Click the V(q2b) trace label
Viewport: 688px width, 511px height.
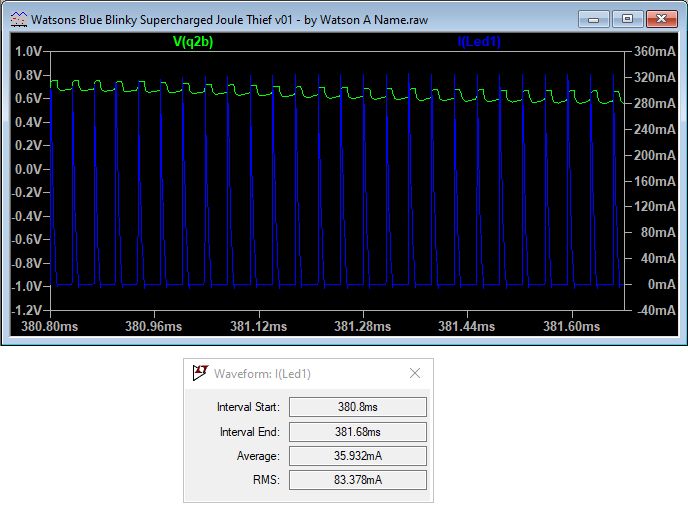coord(193,42)
